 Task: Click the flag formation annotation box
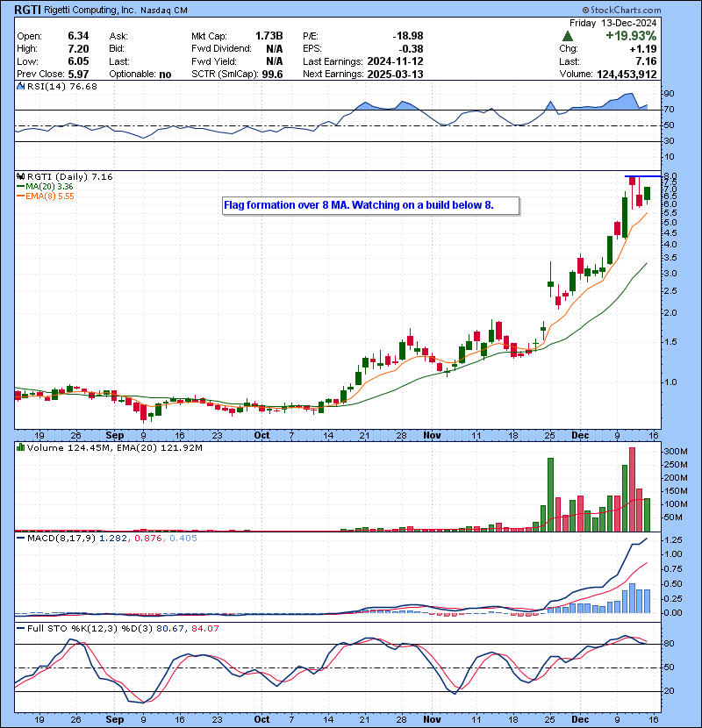coord(371,205)
